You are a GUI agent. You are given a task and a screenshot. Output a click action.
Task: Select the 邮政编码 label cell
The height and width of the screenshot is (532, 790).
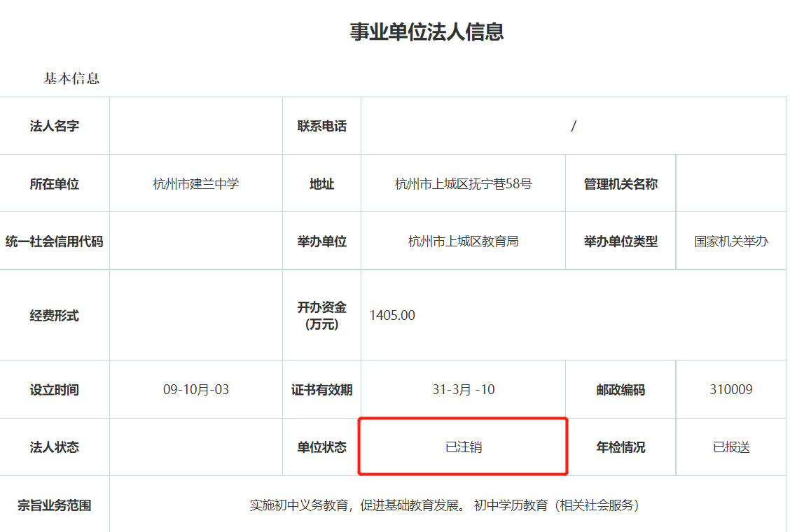point(621,389)
